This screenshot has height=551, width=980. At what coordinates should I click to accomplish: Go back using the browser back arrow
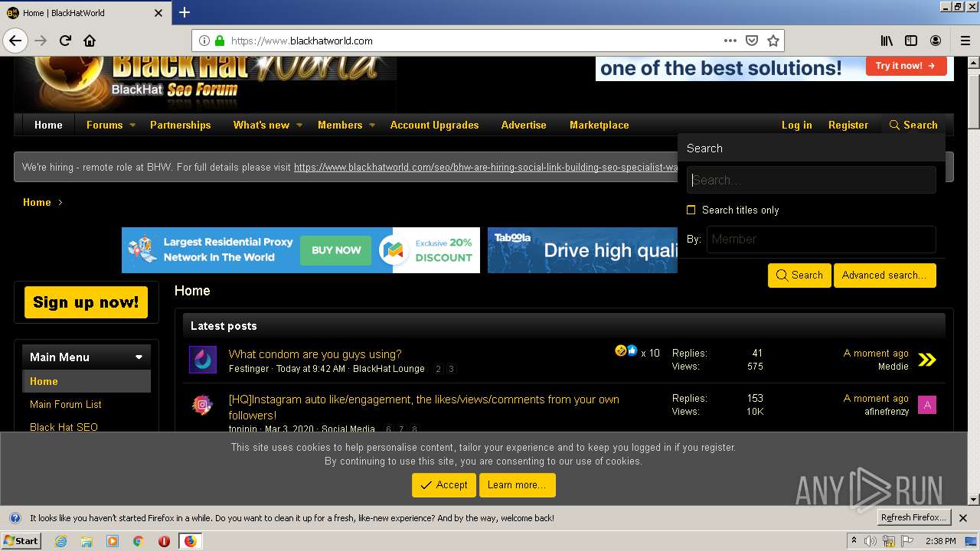click(x=15, y=41)
